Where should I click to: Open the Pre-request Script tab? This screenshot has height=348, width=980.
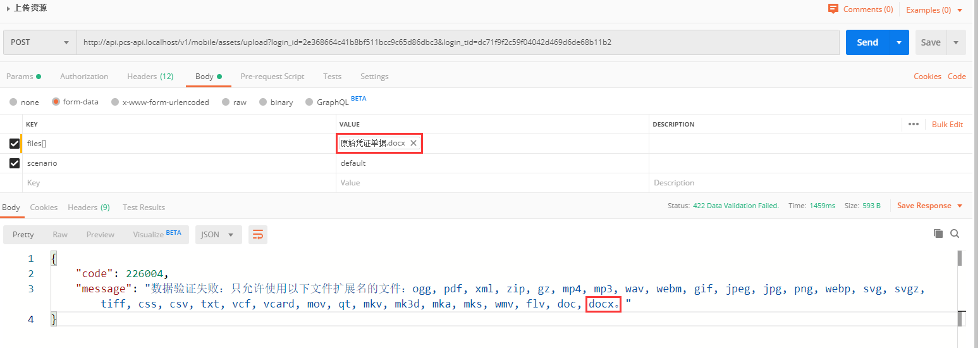pyautogui.click(x=272, y=77)
